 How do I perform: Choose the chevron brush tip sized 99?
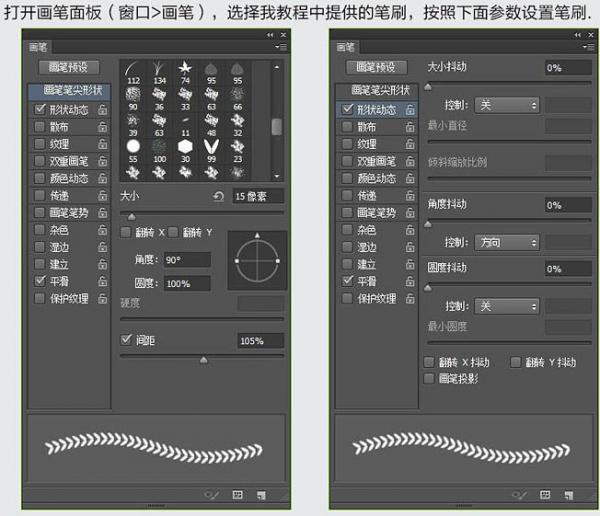(x=212, y=151)
